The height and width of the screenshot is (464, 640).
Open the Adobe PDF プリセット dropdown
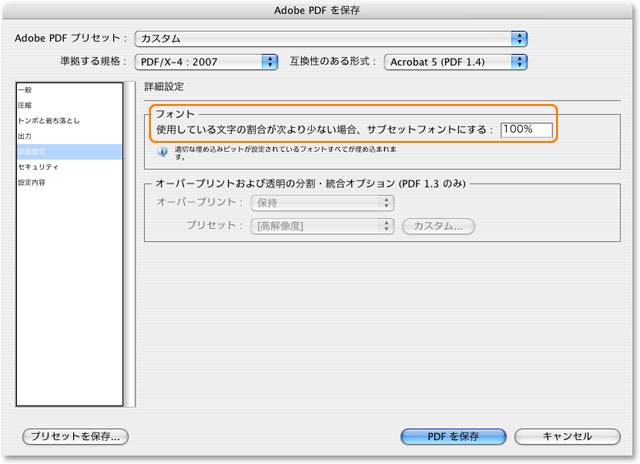(x=331, y=38)
